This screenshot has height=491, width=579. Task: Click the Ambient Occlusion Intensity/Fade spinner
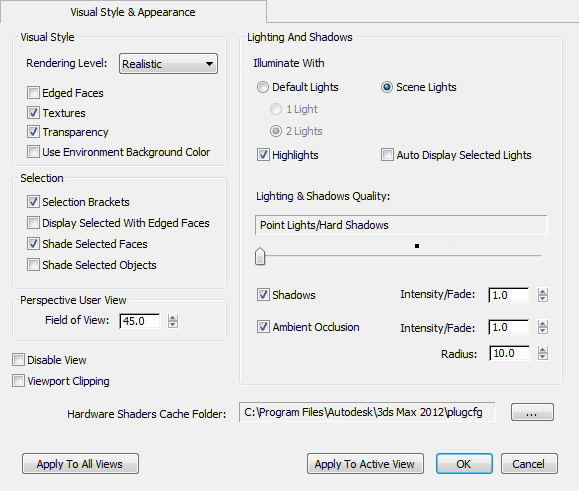point(542,327)
